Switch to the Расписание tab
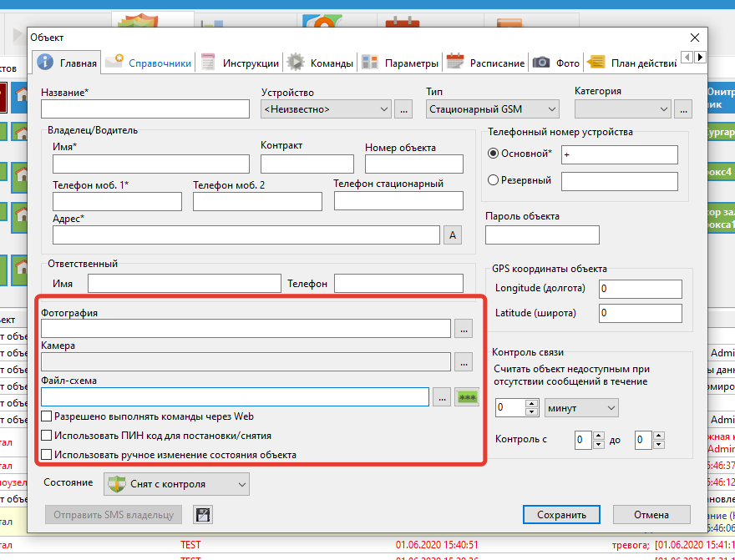This screenshot has height=560, width=735. click(x=485, y=63)
